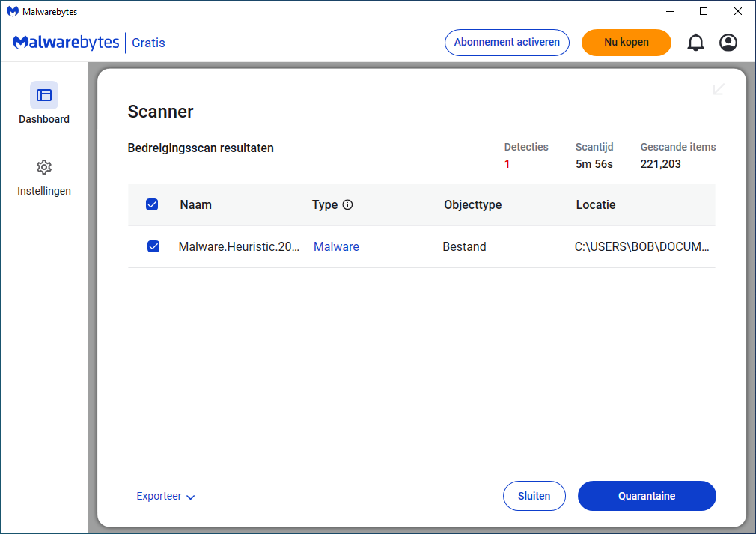
Task: Open the account profile icon
Action: tap(728, 43)
